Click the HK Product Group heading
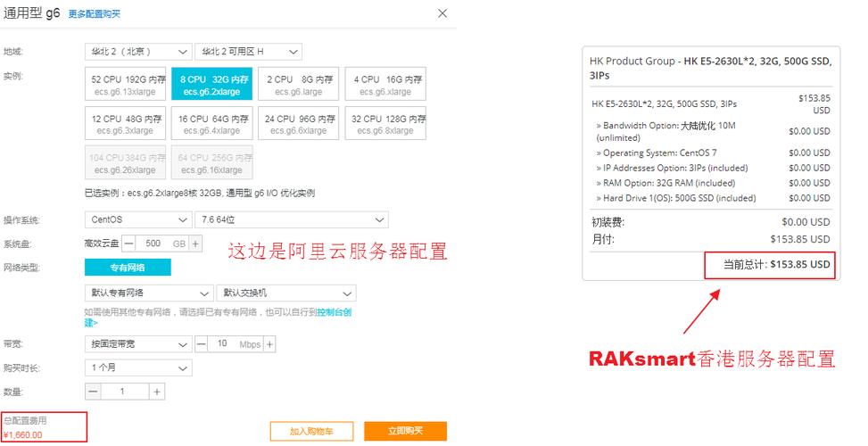Viewport: 868px width, 446px height. [711, 68]
